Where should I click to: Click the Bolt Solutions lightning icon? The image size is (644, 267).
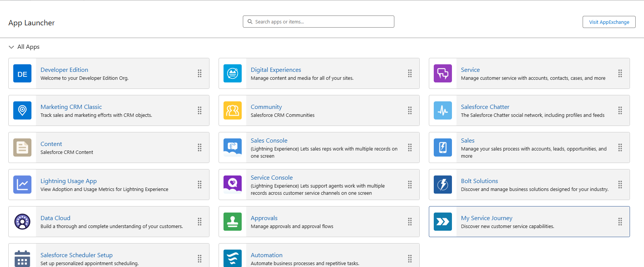443,185
